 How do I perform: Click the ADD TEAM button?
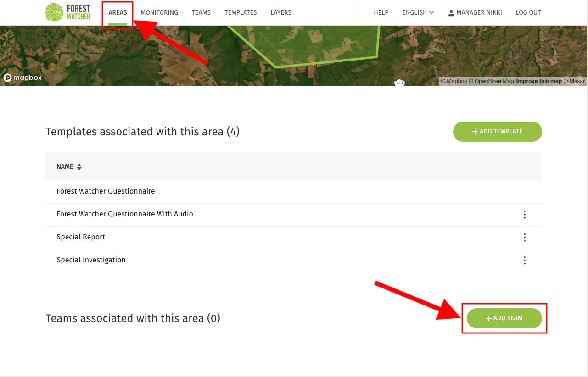point(504,318)
